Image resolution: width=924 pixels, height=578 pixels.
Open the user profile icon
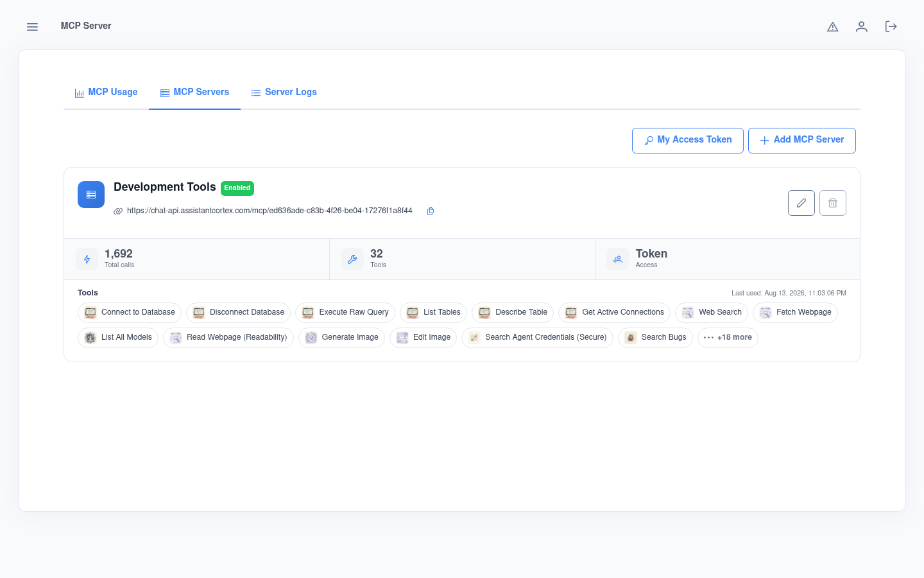pos(862,26)
